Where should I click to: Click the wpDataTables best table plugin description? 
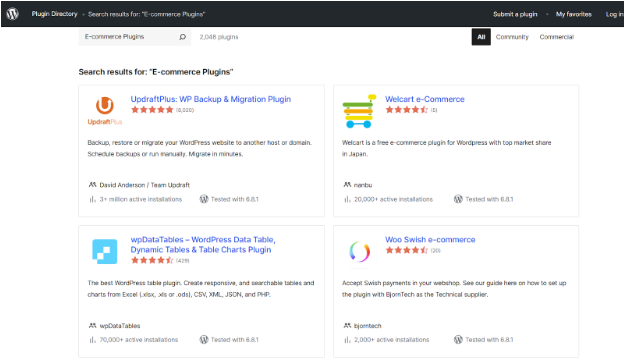point(201,289)
